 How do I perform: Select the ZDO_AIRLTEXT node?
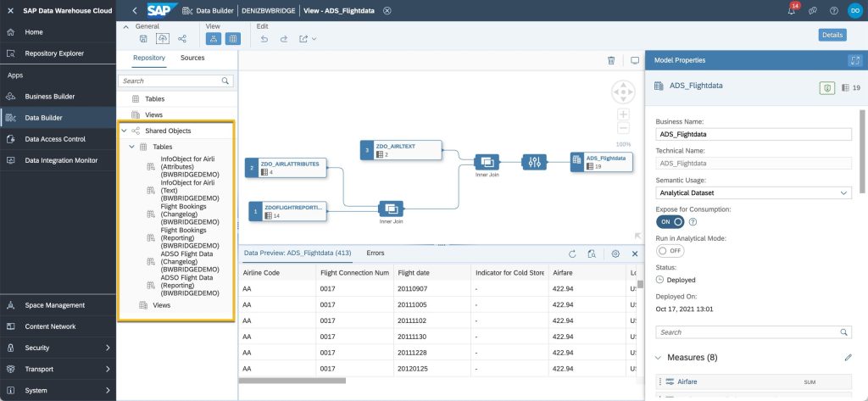(401, 150)
